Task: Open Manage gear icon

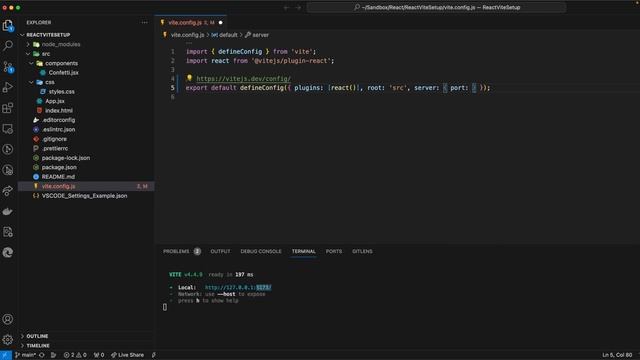Action: coord(8,340)
